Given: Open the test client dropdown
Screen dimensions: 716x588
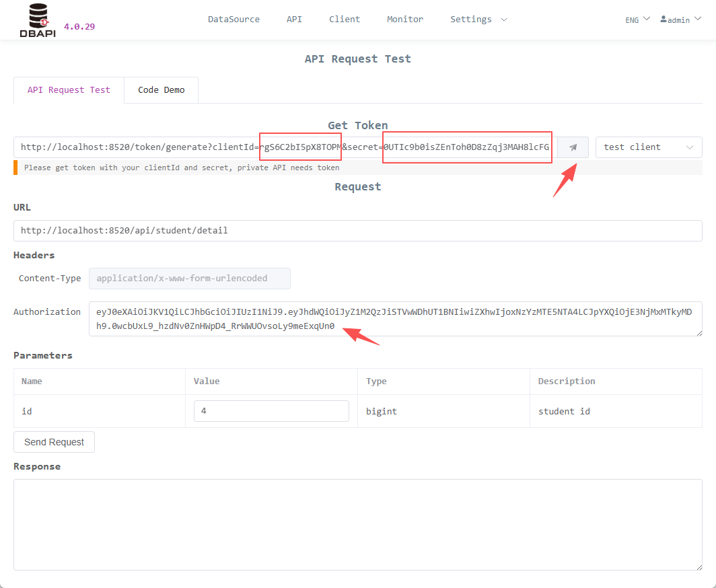Looking at the screenshot, I should tap(648, 147).
